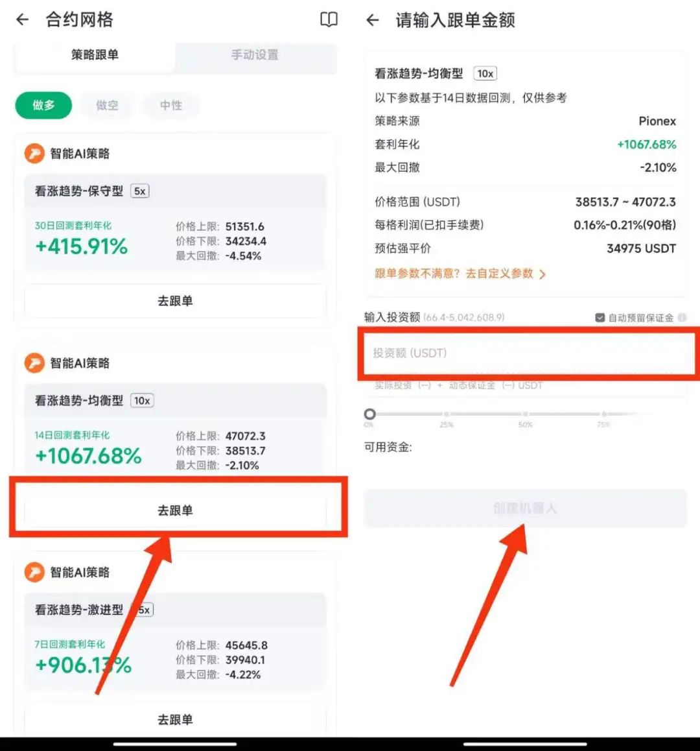Click the investment percentage slider handle
The image size is (700, 751).
[x=369, y=414]
